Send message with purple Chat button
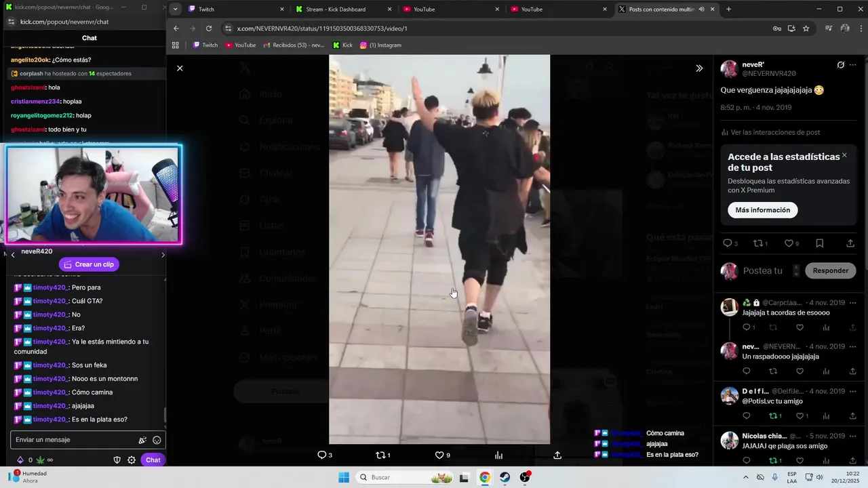Screen dimensions: 868x488 coord(153,460)
